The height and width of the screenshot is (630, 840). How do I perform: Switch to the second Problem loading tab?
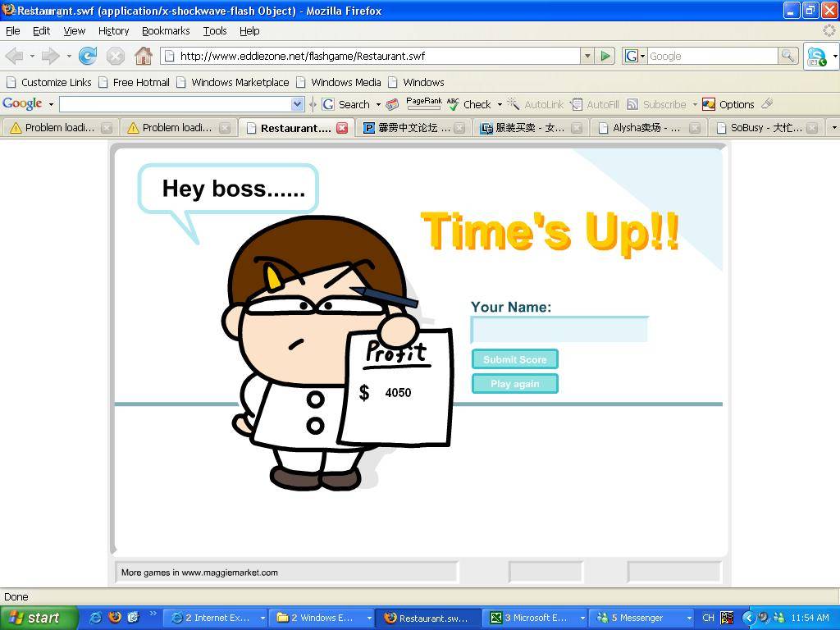[x=178, y=127]
